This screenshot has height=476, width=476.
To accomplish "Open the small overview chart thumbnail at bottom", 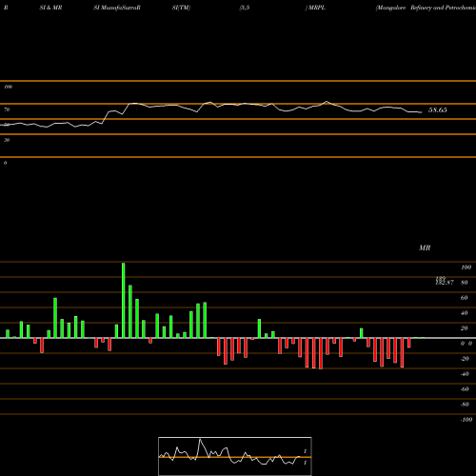I will click(x=235, y=456).
